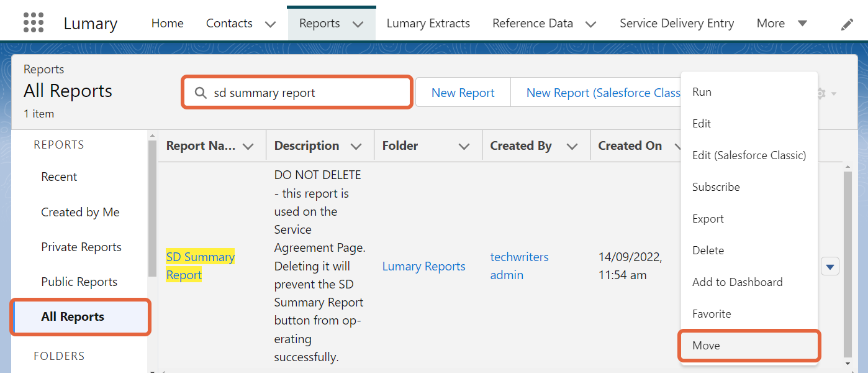Click the search reports input field
The height and width of the screenshot is (373, 868).
(297, 93)
